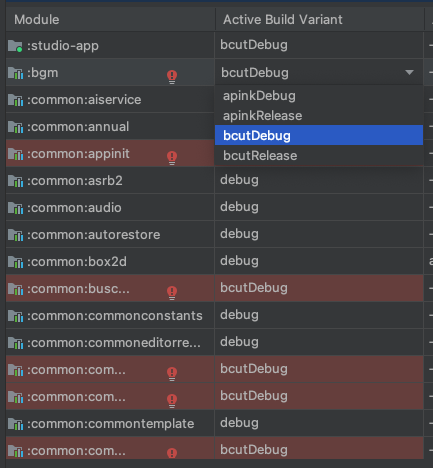Open variant cell for :common:commonconstants
The image size is (433, 468).
(319, 315)
